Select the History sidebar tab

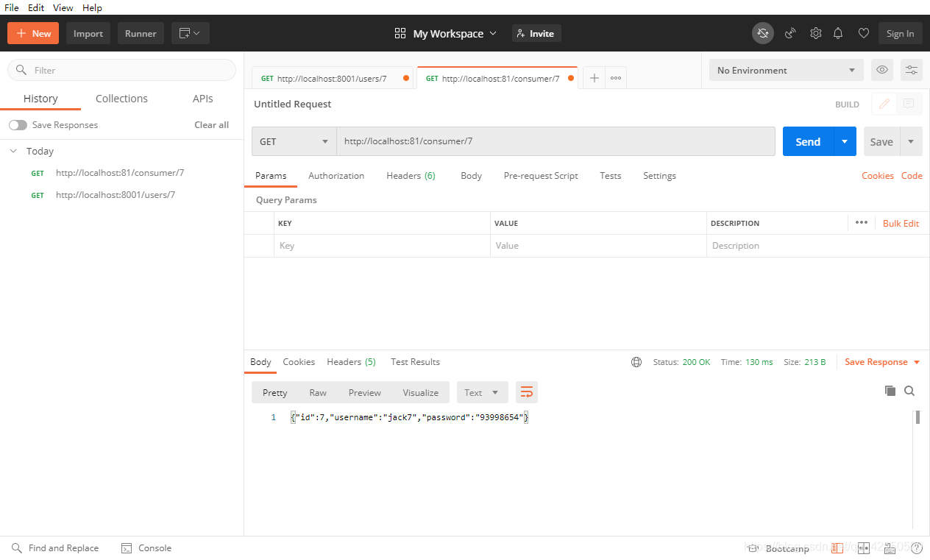pyautogui.click(x=40, y=99)
